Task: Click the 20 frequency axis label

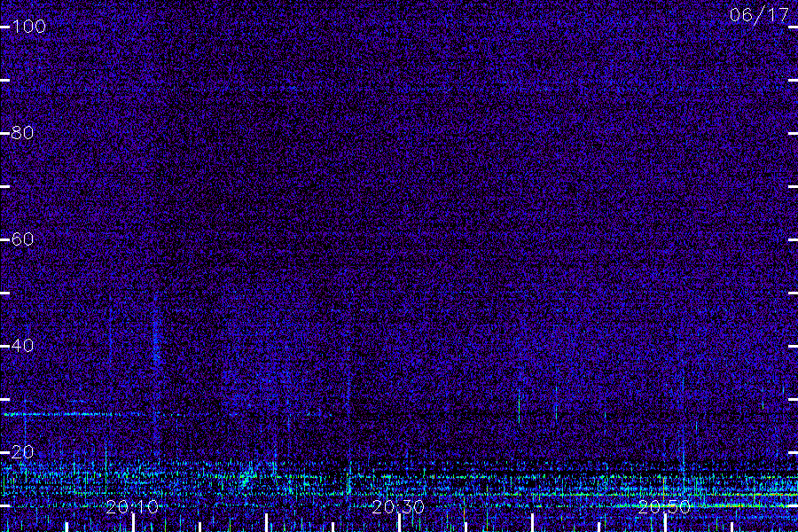Action: [22, 452]
